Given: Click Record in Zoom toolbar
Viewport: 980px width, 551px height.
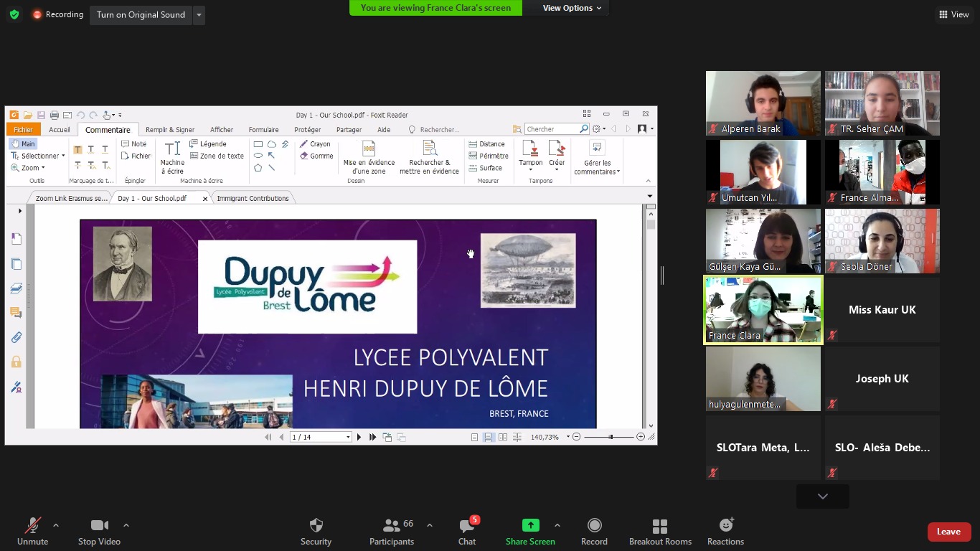Looking at the screenshot, I should [594, 532].
